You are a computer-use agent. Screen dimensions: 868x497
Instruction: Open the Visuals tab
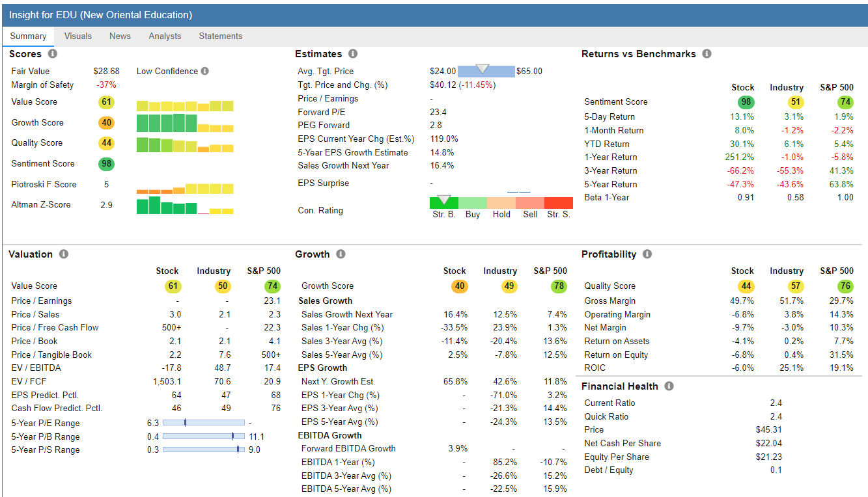coord(78,36)
